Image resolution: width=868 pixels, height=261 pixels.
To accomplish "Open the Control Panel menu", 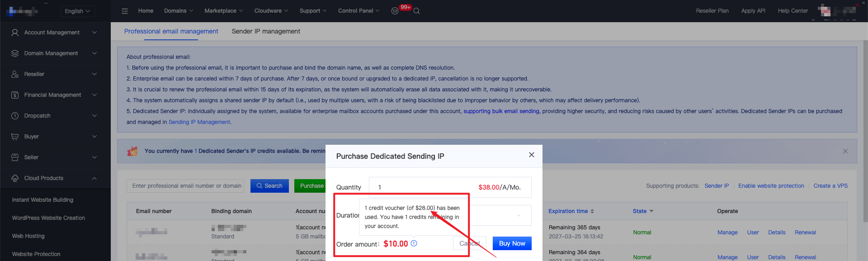I will pyautogui.click(x=359, y=11).
